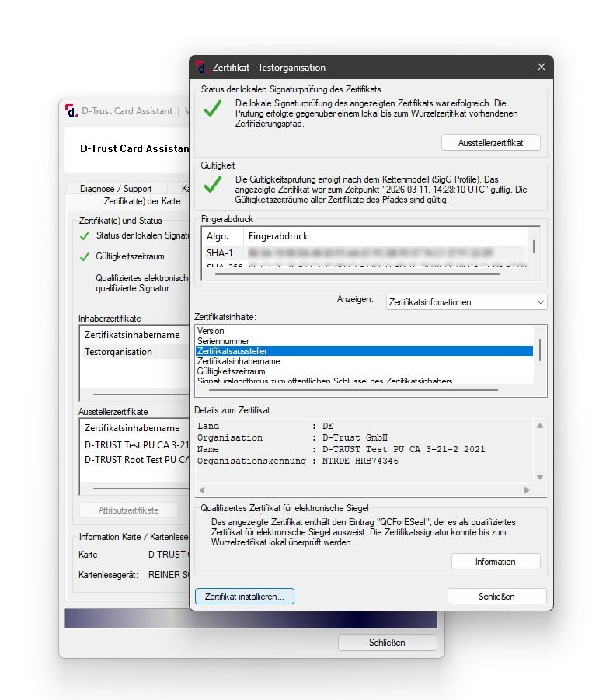Open the Information button for eSeal
The image size is (606, 700).
click(x=496, y=562)
